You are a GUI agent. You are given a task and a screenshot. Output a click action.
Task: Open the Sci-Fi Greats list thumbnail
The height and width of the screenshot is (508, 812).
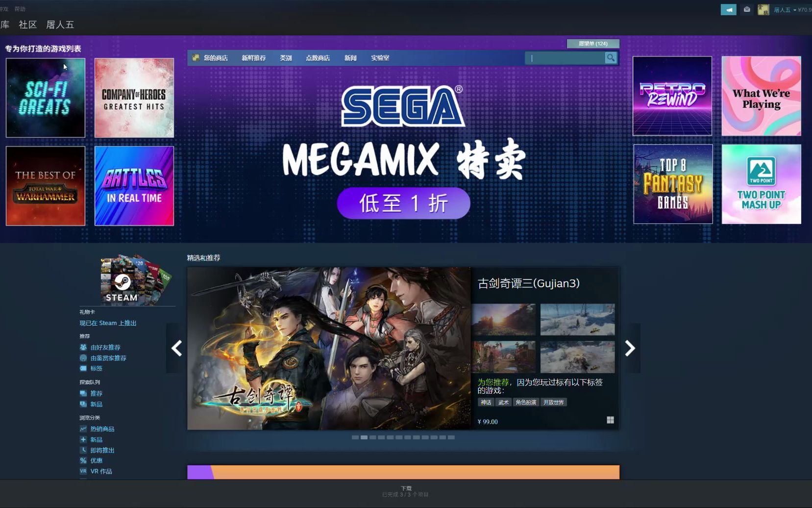[x=46, y=98]
